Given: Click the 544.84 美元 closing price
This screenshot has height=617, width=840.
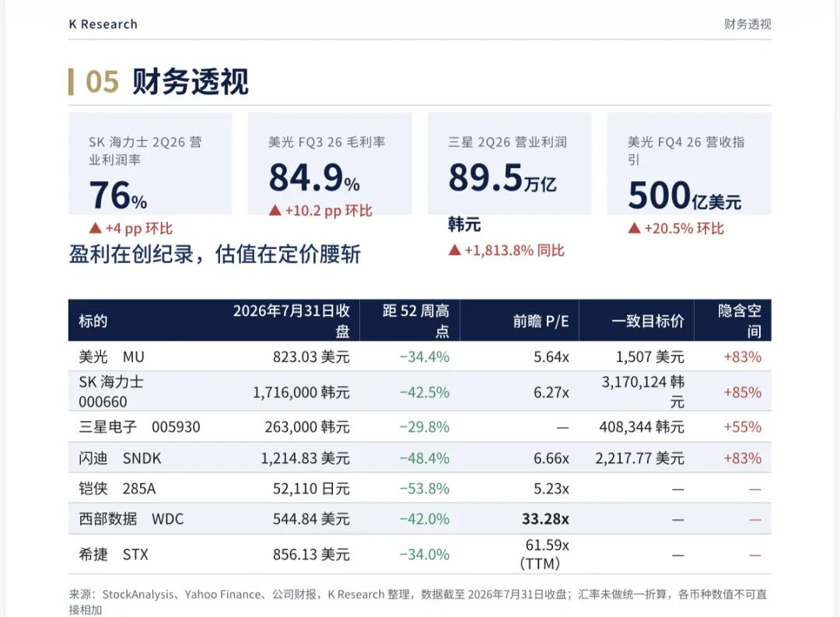Looking at the screenshot, I should click(311, 519).
